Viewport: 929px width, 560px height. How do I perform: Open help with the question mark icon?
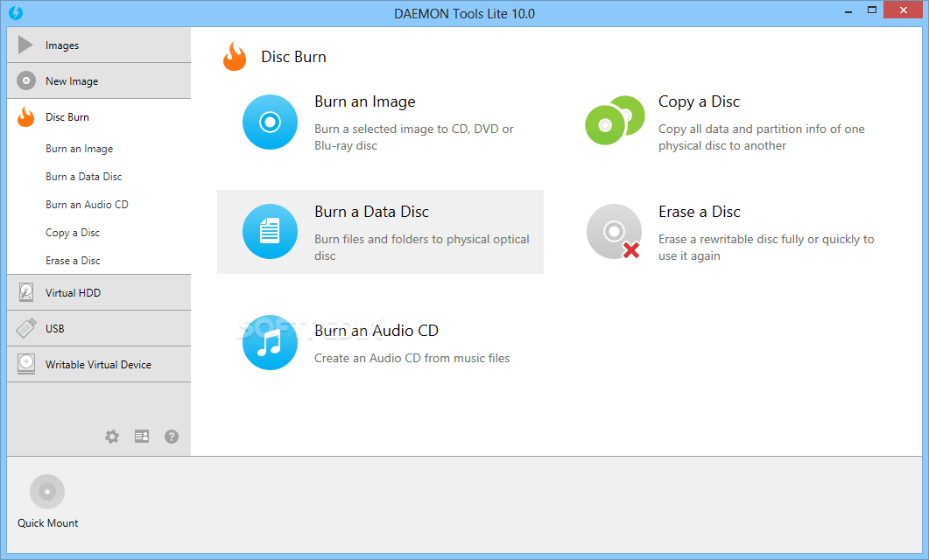click(x=172, y=437)
